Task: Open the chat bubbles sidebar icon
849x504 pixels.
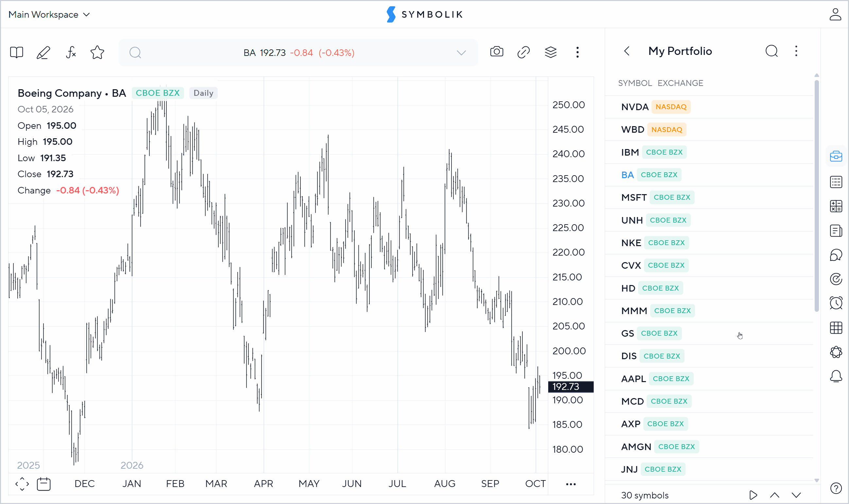Action: click(836, 255)
